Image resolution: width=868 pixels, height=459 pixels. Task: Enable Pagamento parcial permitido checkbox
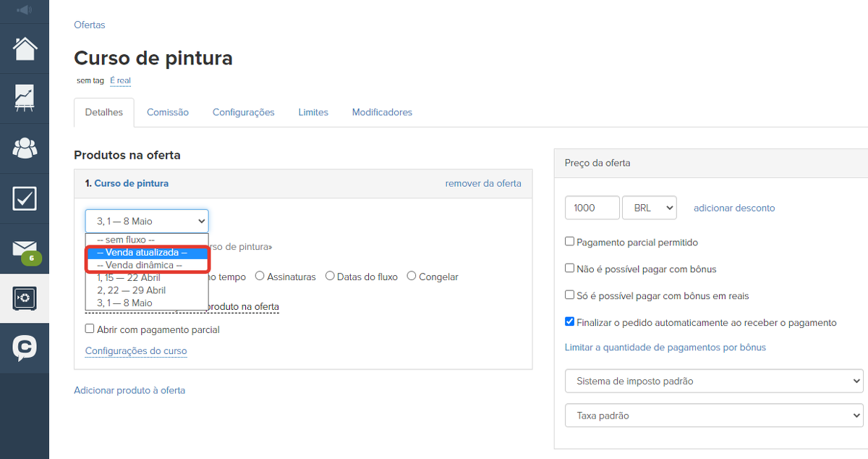570,242
